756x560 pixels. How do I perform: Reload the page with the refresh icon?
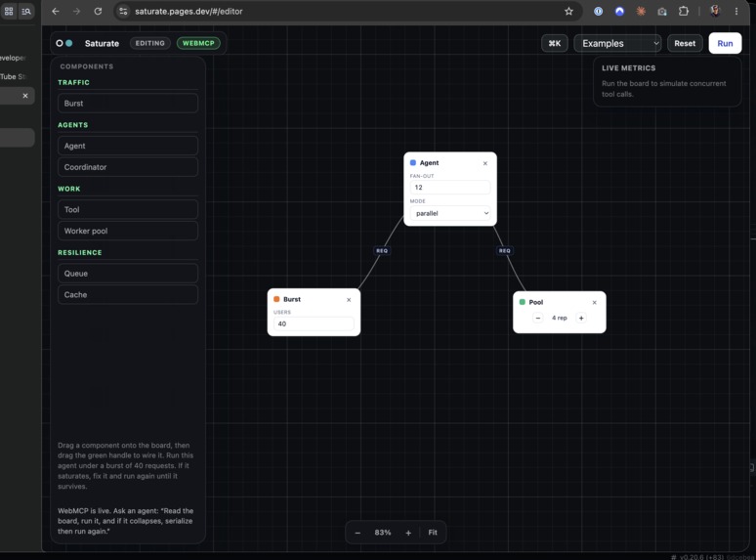click(x=98, y=11)
